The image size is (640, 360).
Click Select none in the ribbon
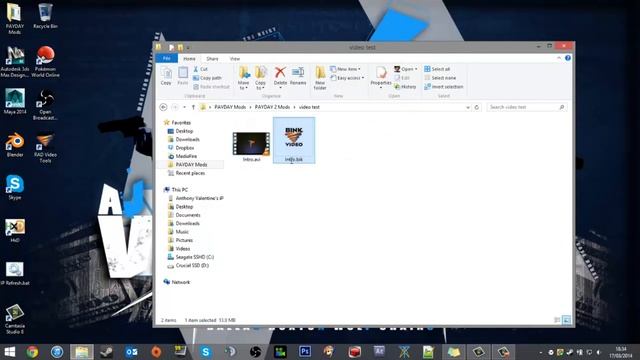point(440,78)
